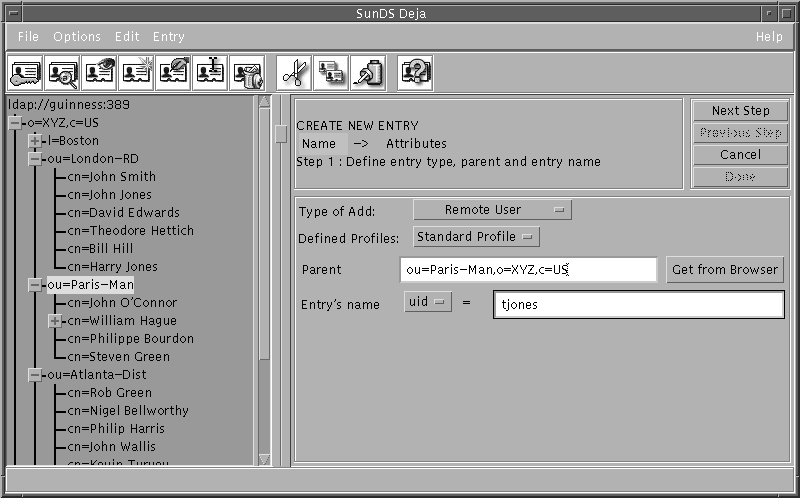Click the Get from Browser button

(x=724, y=269)
